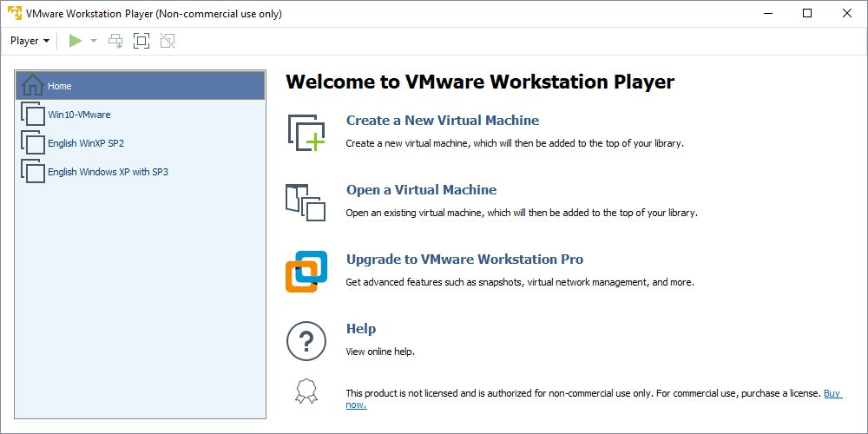
Task: Minimize the VMware Workstation Player window
Action: 768,13
